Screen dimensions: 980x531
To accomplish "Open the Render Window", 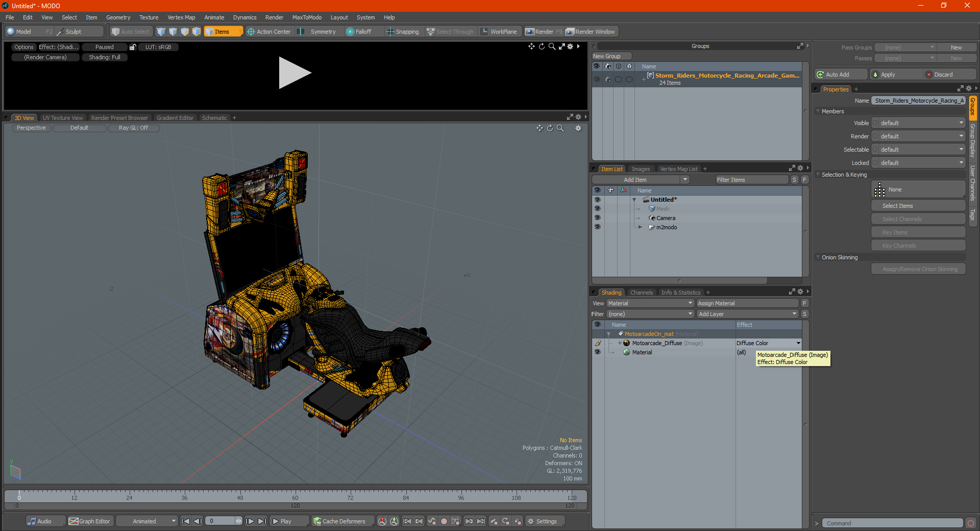I will click(x=591, y=32).
